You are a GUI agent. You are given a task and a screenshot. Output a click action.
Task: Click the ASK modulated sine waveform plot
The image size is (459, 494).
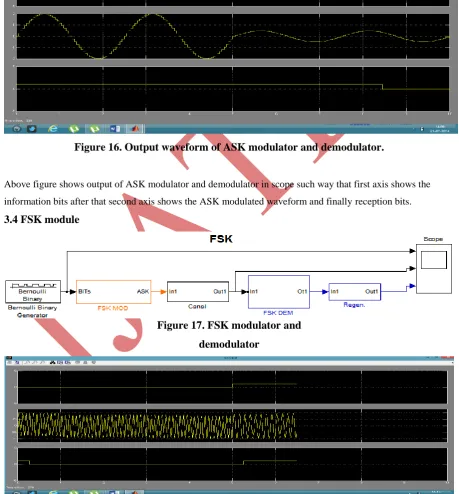pos(233,36)
